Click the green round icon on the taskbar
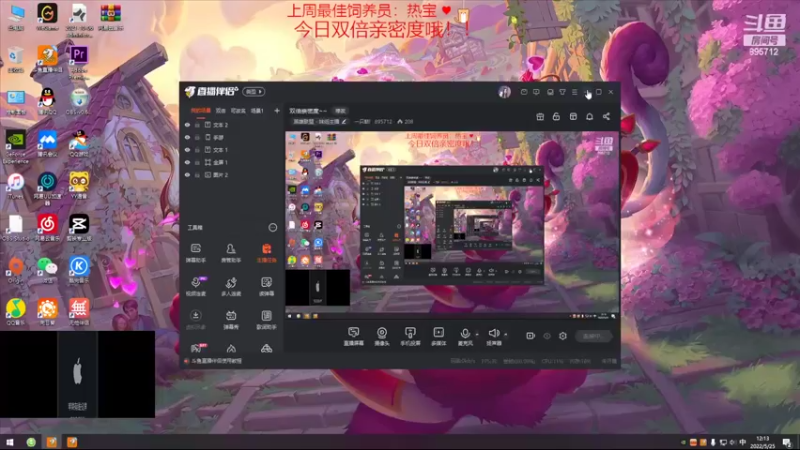Image resolution: width=800 pixels, height=450 pixels. 31,442
